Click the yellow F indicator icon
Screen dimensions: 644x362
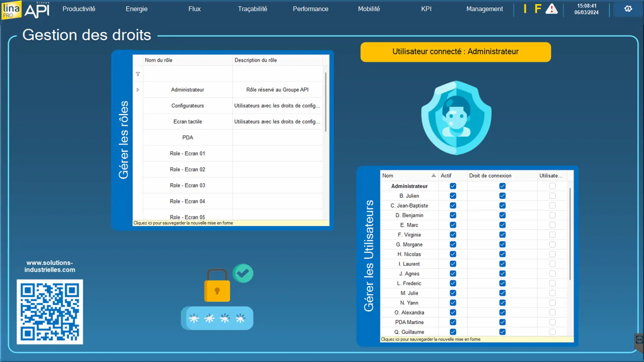pyautogui.click(x=538, y=9)
